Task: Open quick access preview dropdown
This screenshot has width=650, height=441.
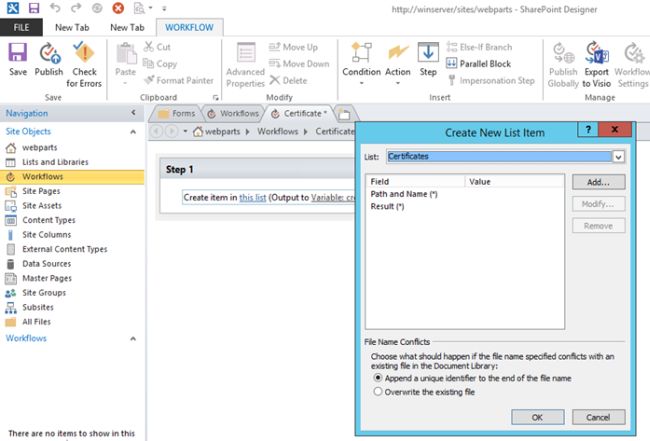Action: [150, 8]
